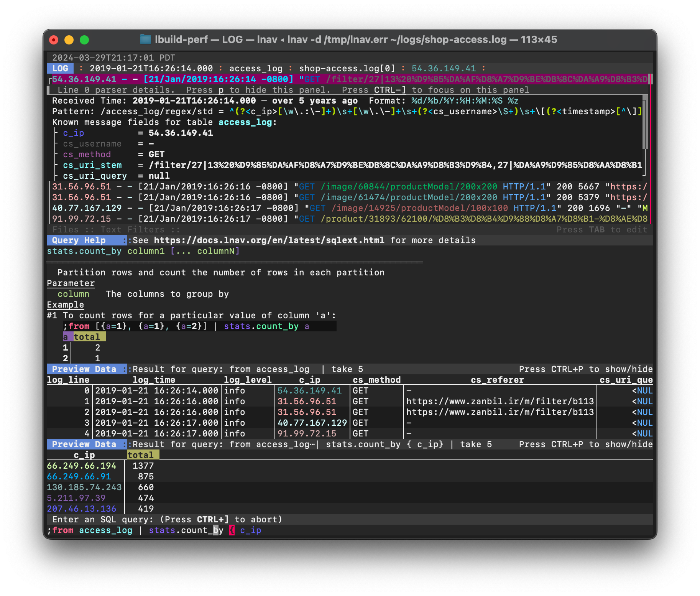The width and height of the screenshot is (700, 596).
Task: Click the 2024-03-29T21:17:01 PDT timestamp
Action: (x=113, y=58)
